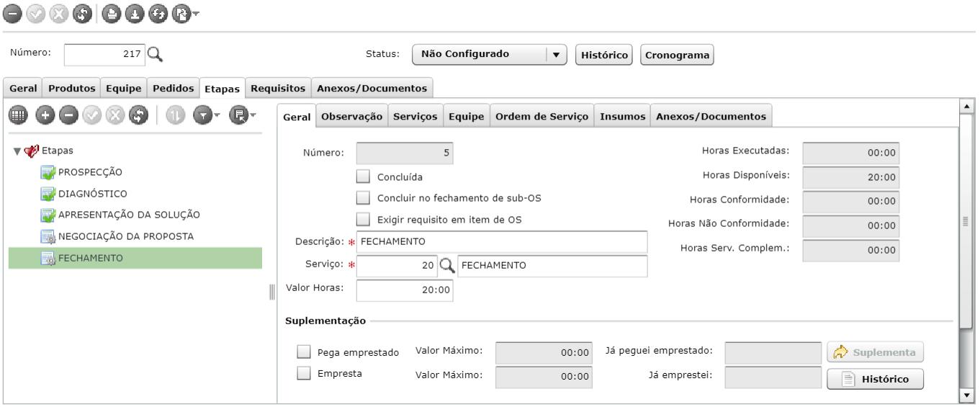Click the magnifier icon beside Serviço code 20

447,266
